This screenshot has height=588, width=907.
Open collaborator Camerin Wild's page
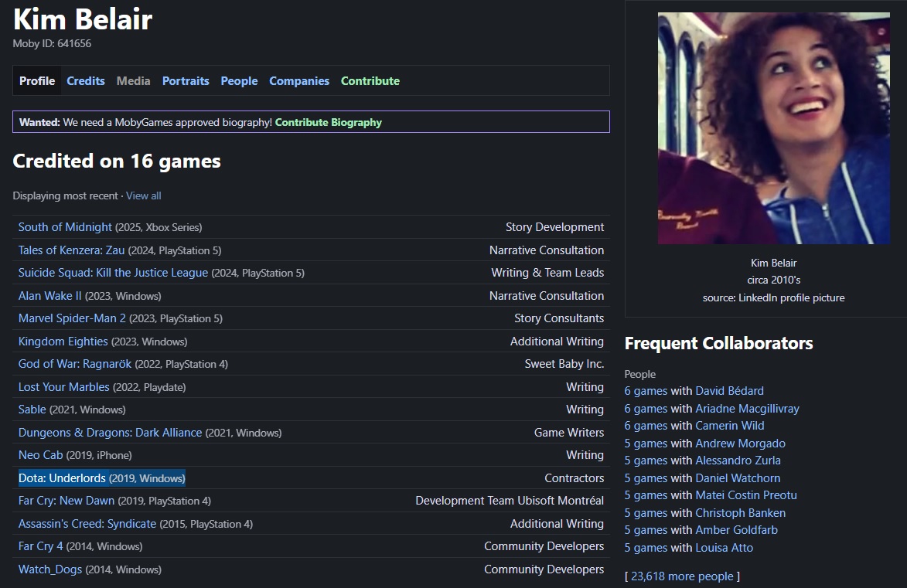pos(730,426)
